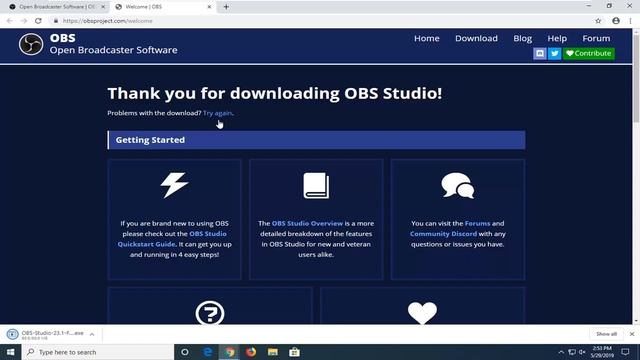Expand download item options chevron

(92, 334)
